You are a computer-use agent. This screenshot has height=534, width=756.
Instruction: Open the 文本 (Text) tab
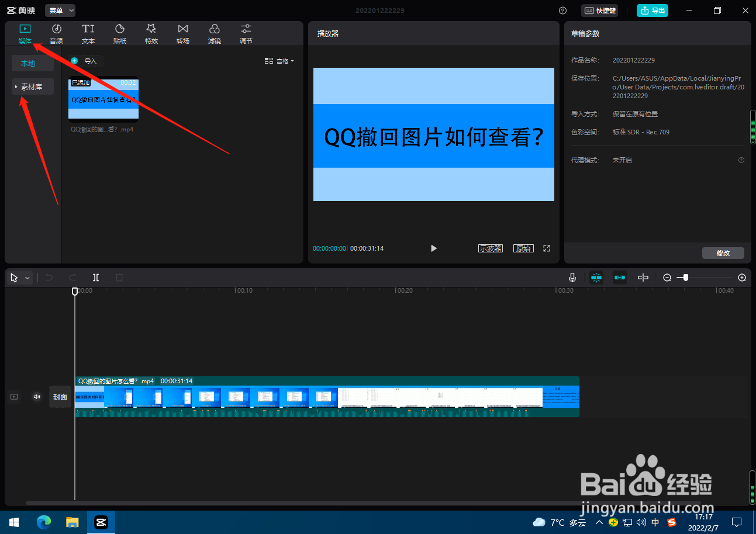point(88,34)
